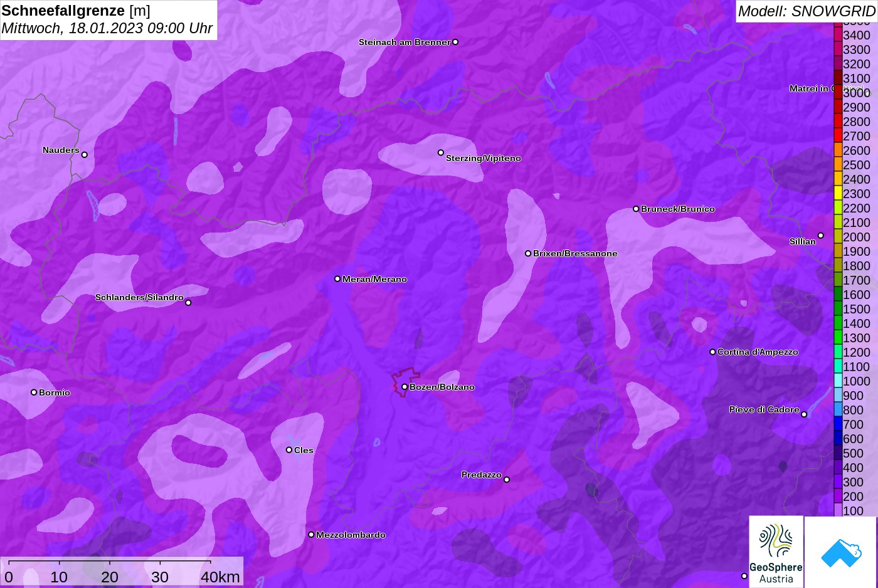The image size is (878, 588).
Task: Click the '40km' scale bar label
Action: point(220,577)
